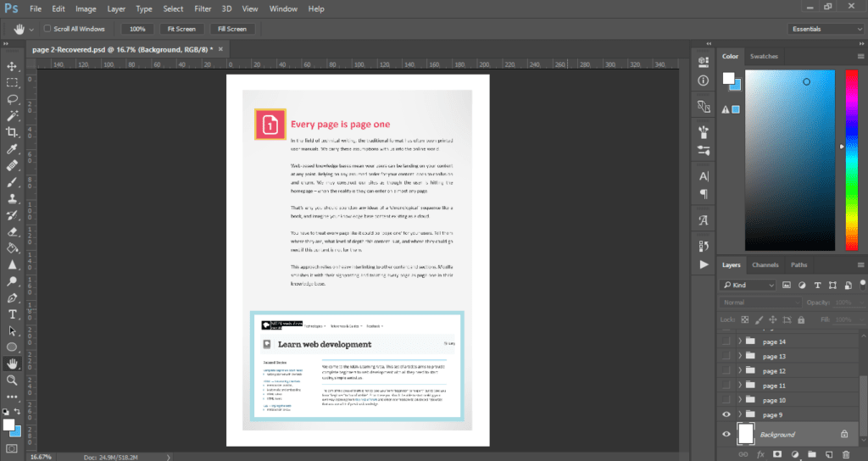
Task: Select the Pen tool
Action: coord(12,298)
